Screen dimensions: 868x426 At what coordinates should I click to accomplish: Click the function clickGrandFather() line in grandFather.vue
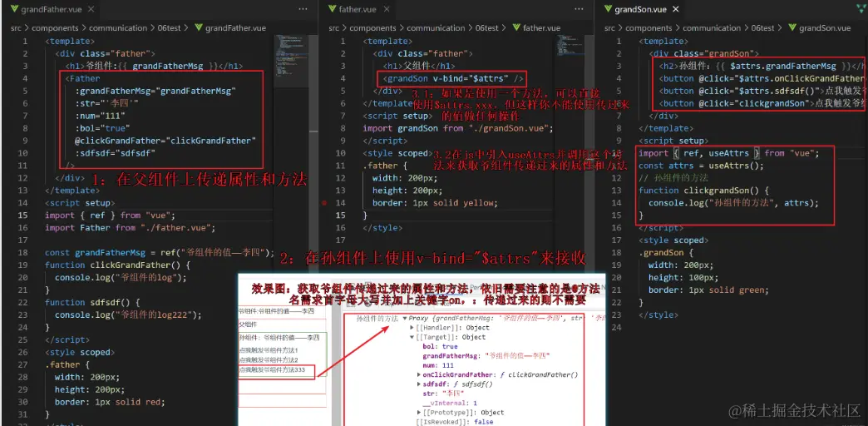tap(117, 265)
